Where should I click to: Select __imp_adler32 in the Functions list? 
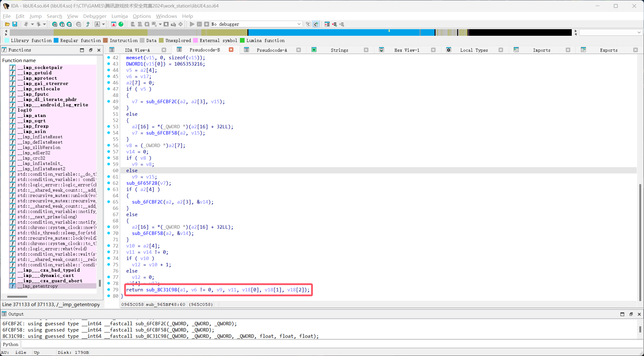click(34, 153)
